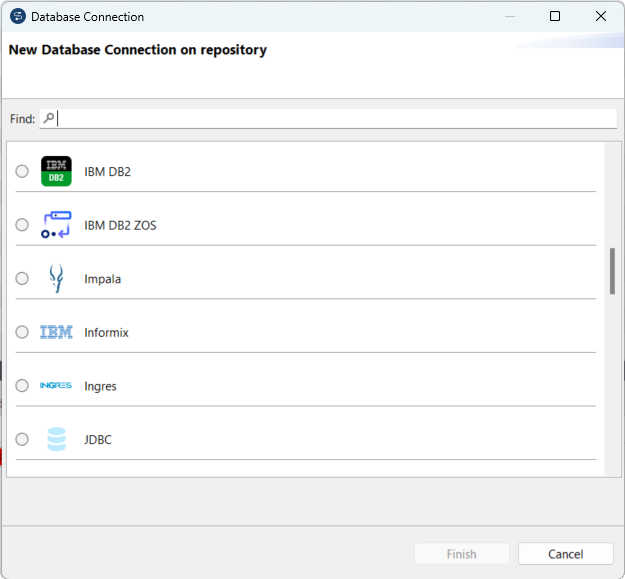The height and width of the screenshot is (579, 625).
Task: Select the Impala radio button
Action: (x=22, y=279)
